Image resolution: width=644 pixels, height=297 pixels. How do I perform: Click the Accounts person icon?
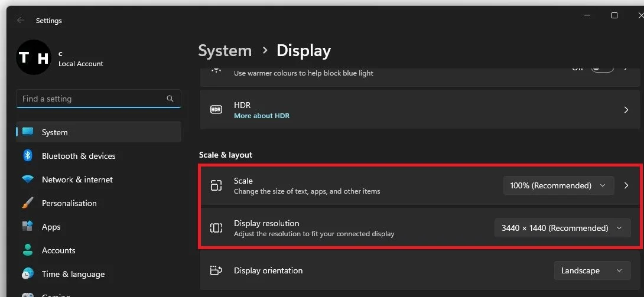pyautogui.click(x=28, y=250)
